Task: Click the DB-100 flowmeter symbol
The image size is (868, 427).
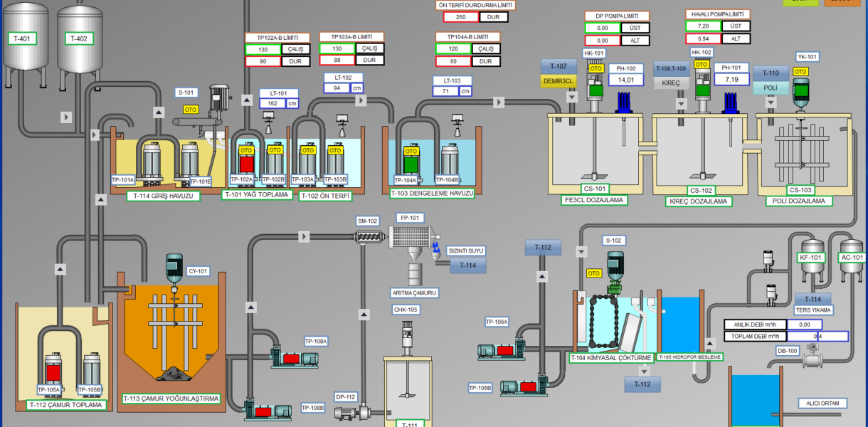Action: coord(811,359)
